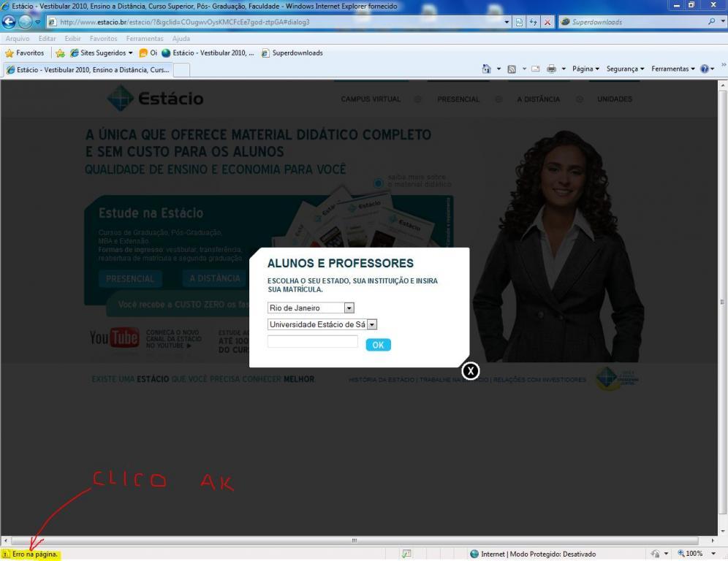Open the Estácio - Vestibular 2010 favorites link
Viewport: 728px width, 561px height.
(208, 53)
